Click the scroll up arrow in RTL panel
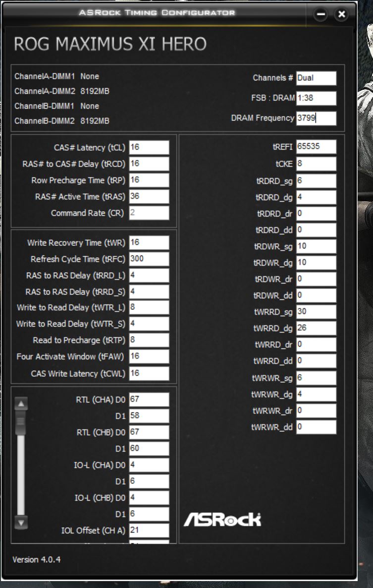Viewport: 373px width, 588px height. point(21,404)
